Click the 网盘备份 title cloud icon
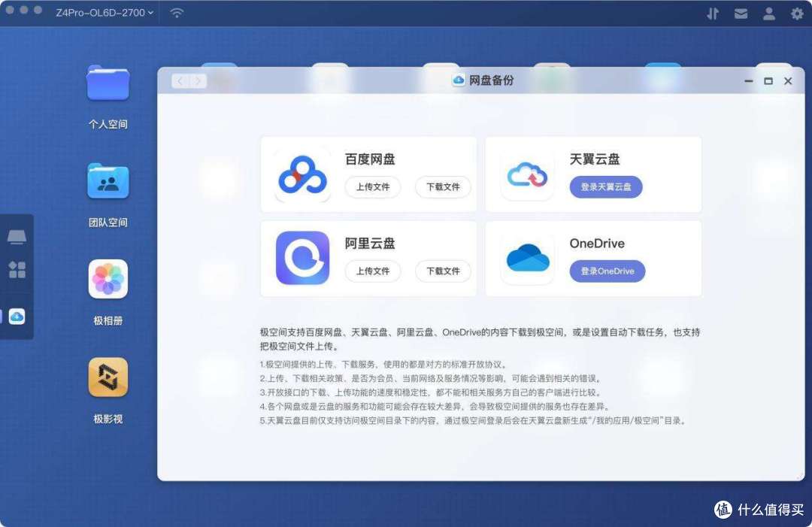This screenshot has height=527, width=812. pyautogui.click(x=459, y=80)
